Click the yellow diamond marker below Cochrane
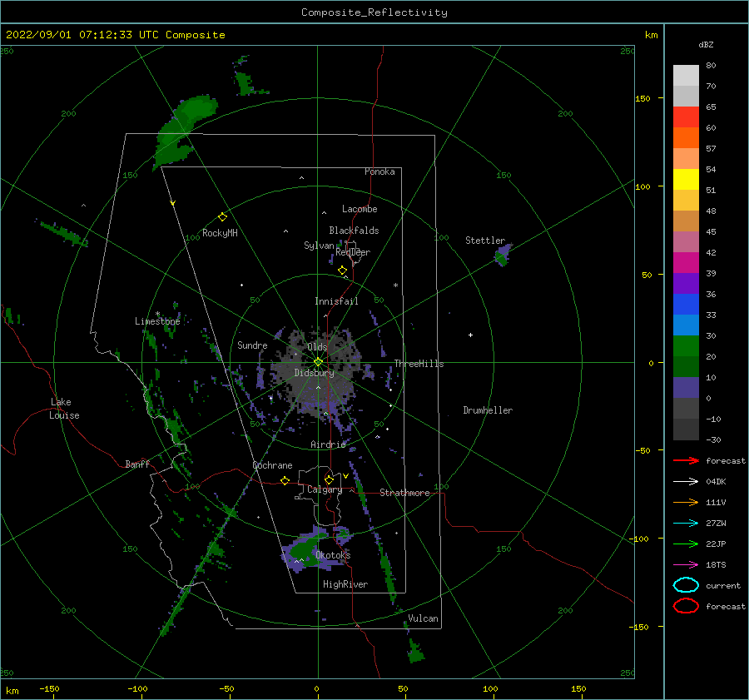This screenshot has height=700, width=749. (x=285, y=481)
